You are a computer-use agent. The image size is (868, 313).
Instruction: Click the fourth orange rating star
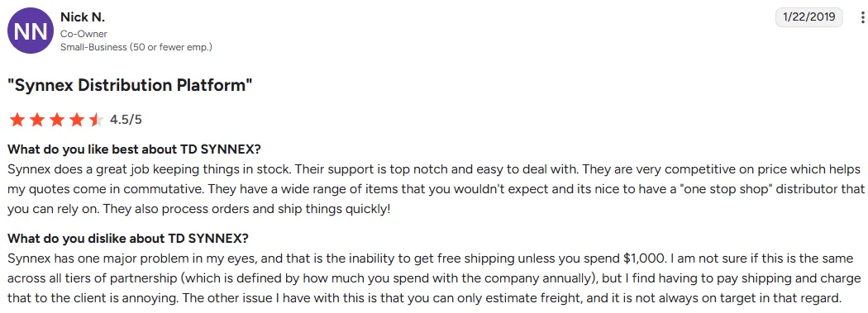coord(77,120)
